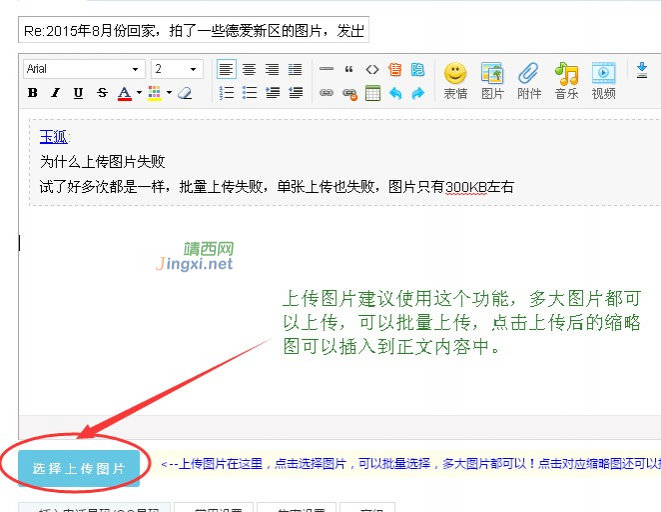The image size is (661, 512).
Task: Expand the background color arrow menu
Action: 169,93
